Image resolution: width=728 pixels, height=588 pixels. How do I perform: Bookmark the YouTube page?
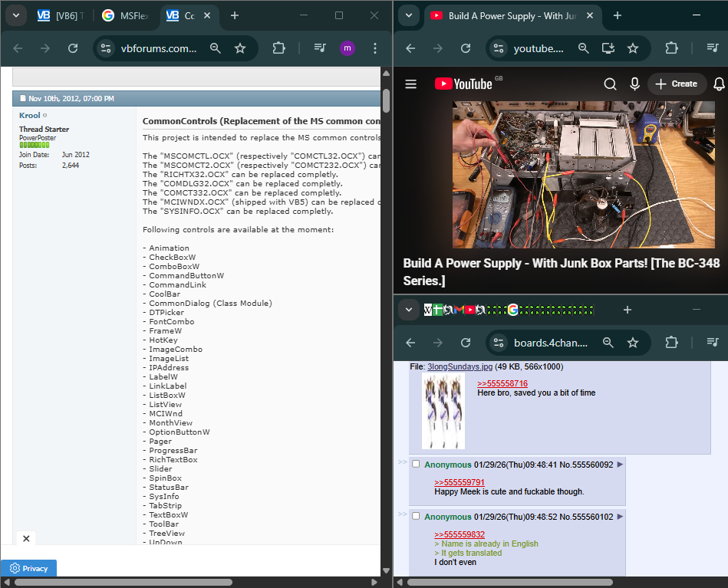633,48
